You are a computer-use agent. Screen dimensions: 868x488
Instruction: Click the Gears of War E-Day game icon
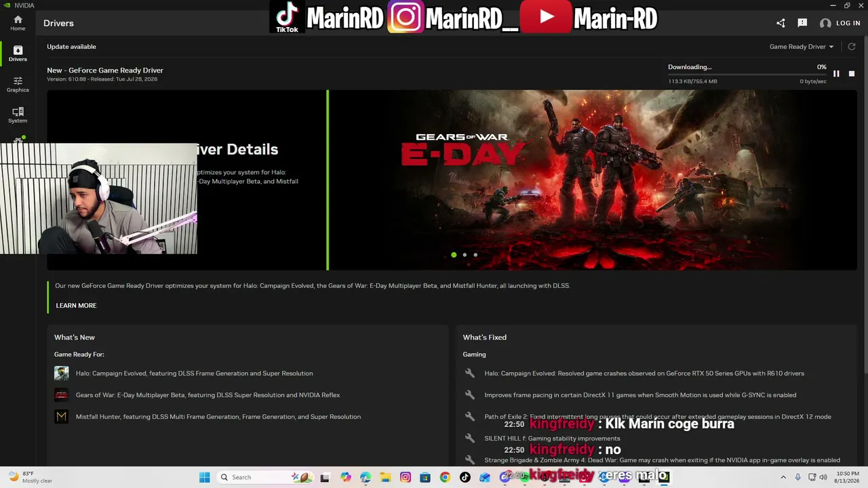pos(62,395)
